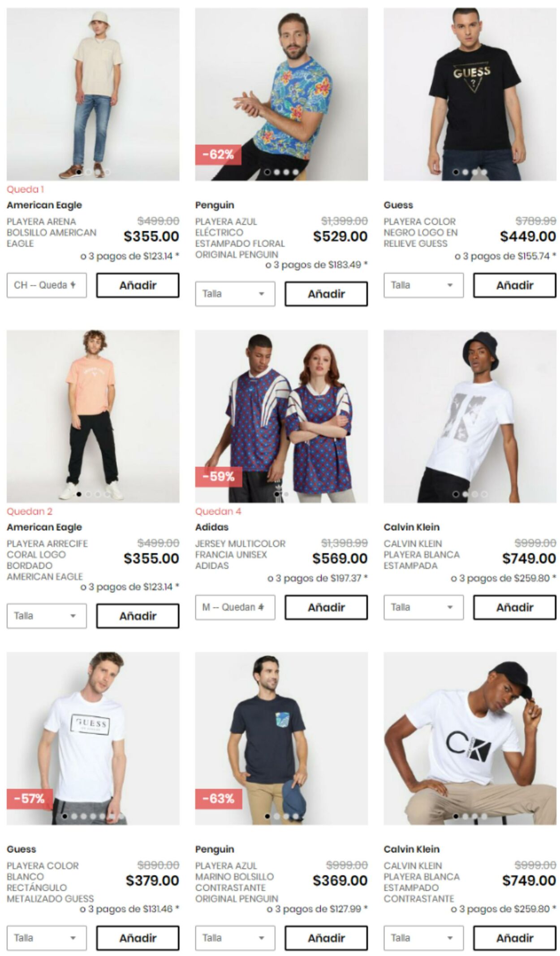The height and width of the screenshot is (956, 560).
Task: Select third image dot on CK logo shirt
Action: 474,816
